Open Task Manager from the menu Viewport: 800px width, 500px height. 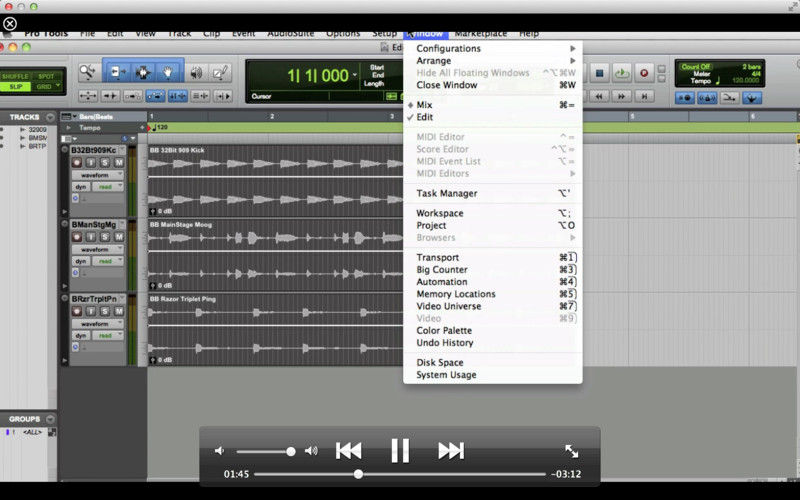pos(493,193)
